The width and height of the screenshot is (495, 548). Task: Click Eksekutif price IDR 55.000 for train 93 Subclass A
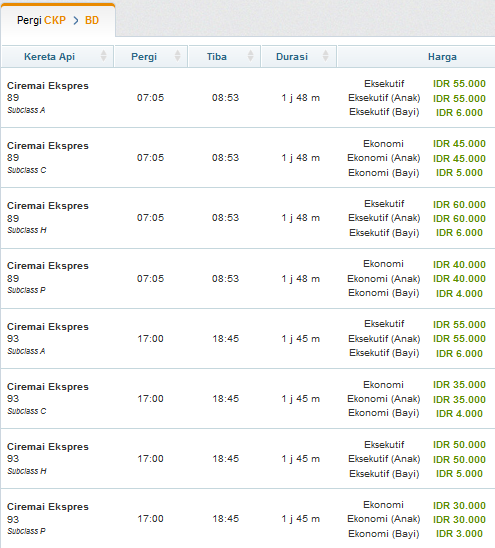pos(459,325)
